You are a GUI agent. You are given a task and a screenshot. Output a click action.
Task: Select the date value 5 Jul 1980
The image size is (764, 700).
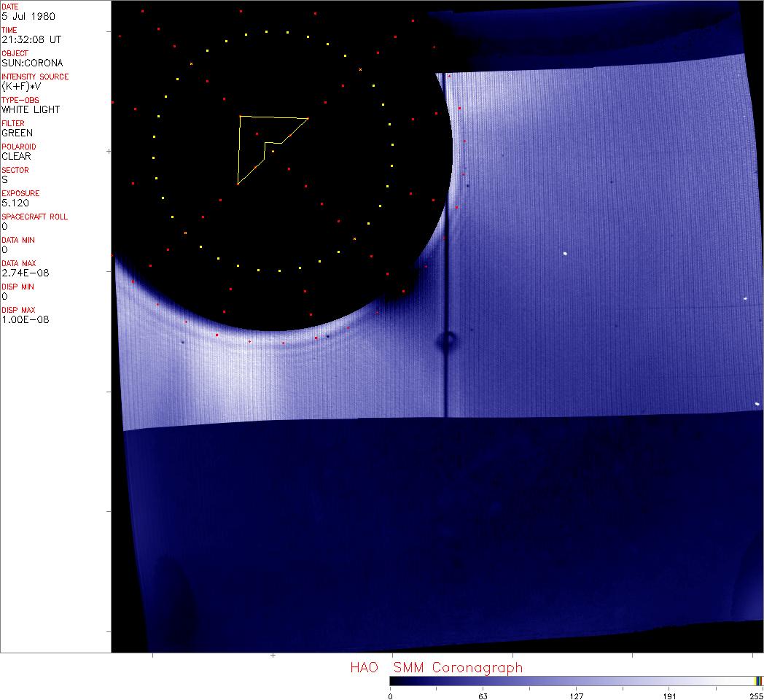28,16
